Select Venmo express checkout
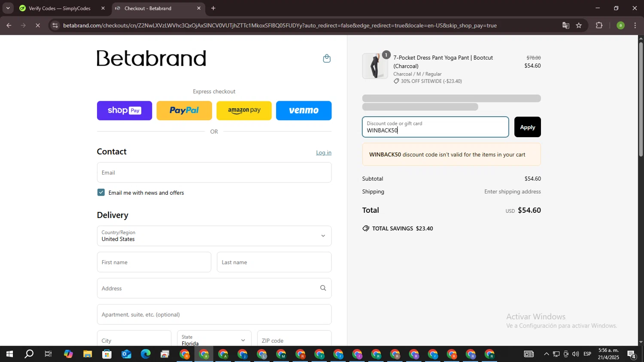Image resolution: width=644 pixels, height=362 pixels. pyautogui.click(x=304, y=111)
